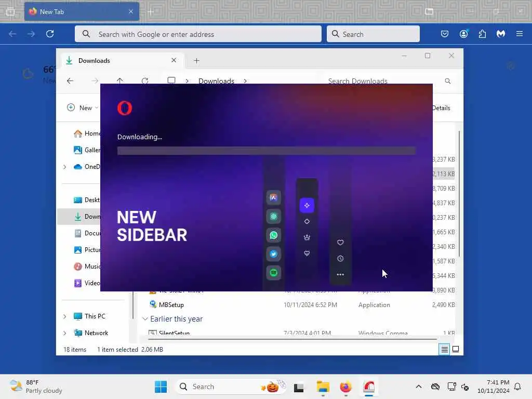The height and width of the screenshot is (399, 532).
Task: Click the Search Downloads magnifier icon
Action: coord(448,81)
